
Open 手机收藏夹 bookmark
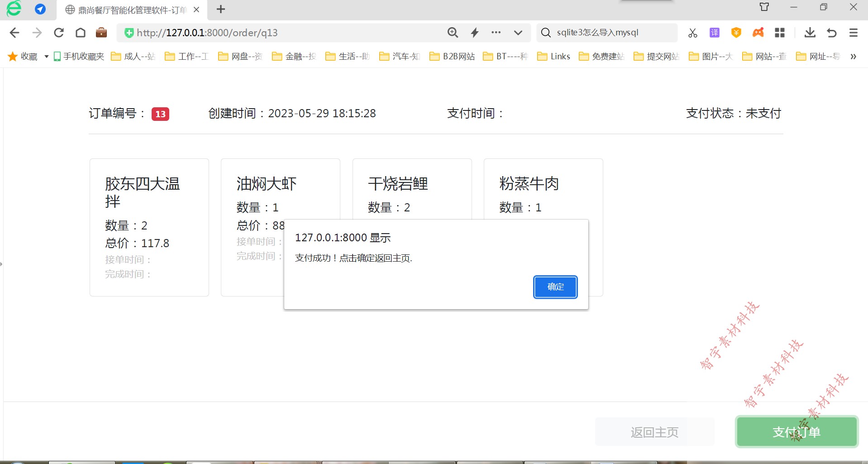click(x=79, y=56)
